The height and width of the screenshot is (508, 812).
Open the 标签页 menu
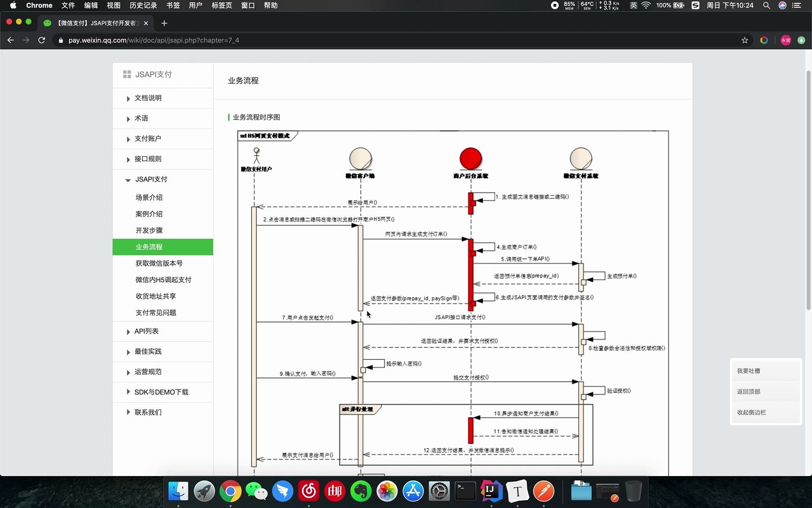pos(222,6)
